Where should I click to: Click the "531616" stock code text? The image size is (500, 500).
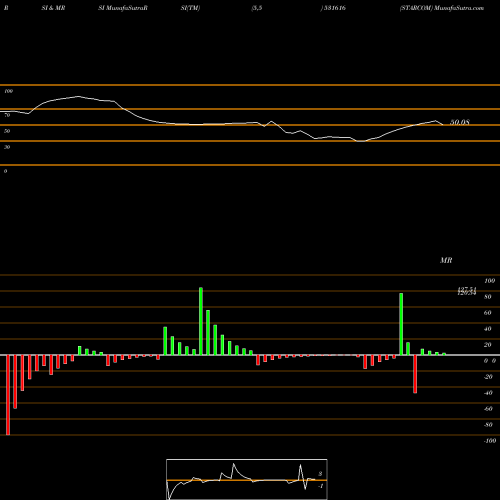[x=334, y=8]
